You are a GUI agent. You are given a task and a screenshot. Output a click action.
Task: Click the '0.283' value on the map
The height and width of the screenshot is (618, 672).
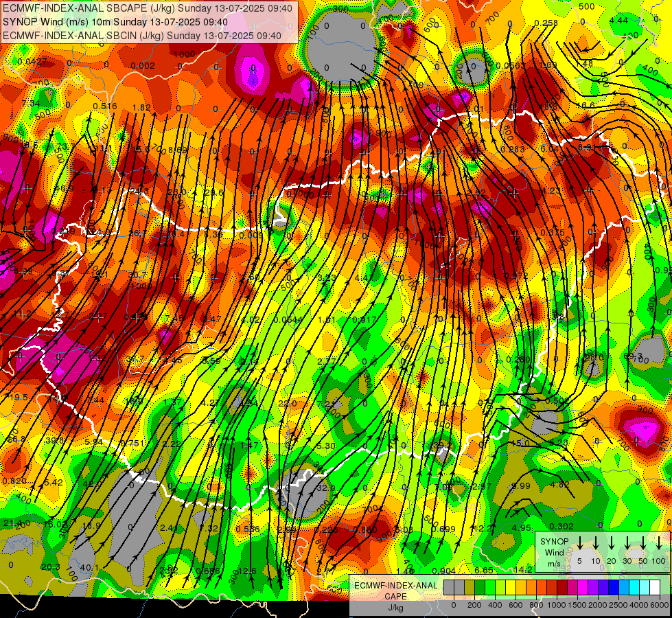[x=513, y=149]
